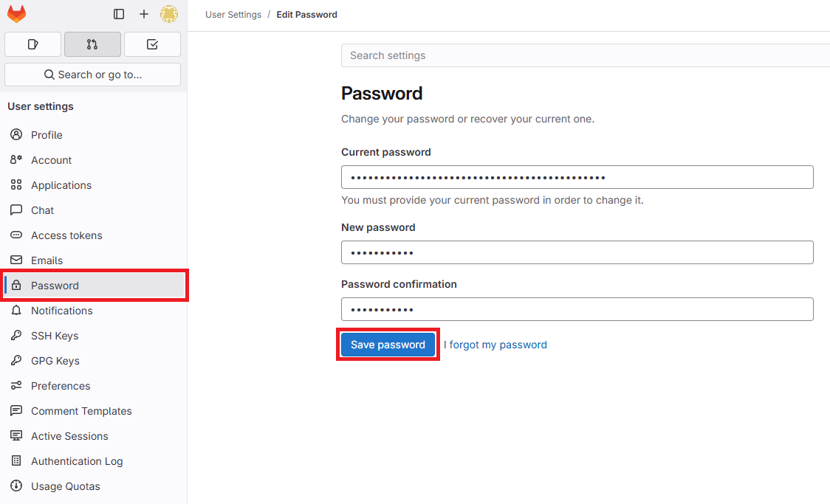Click the Password page heading
Screen dimensions: 830x504
(382, 94)
